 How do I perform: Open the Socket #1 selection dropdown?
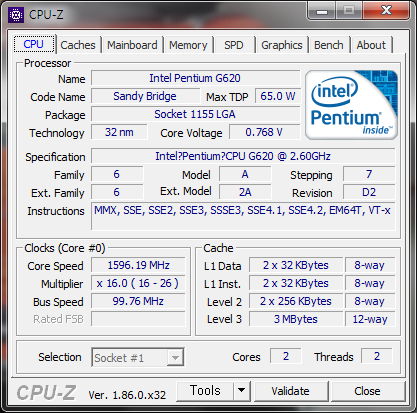pos(138,358)
